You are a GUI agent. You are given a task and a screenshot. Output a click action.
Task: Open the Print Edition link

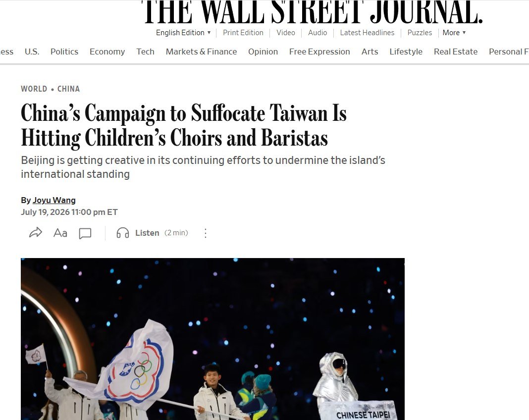click(x=243, y=32)
